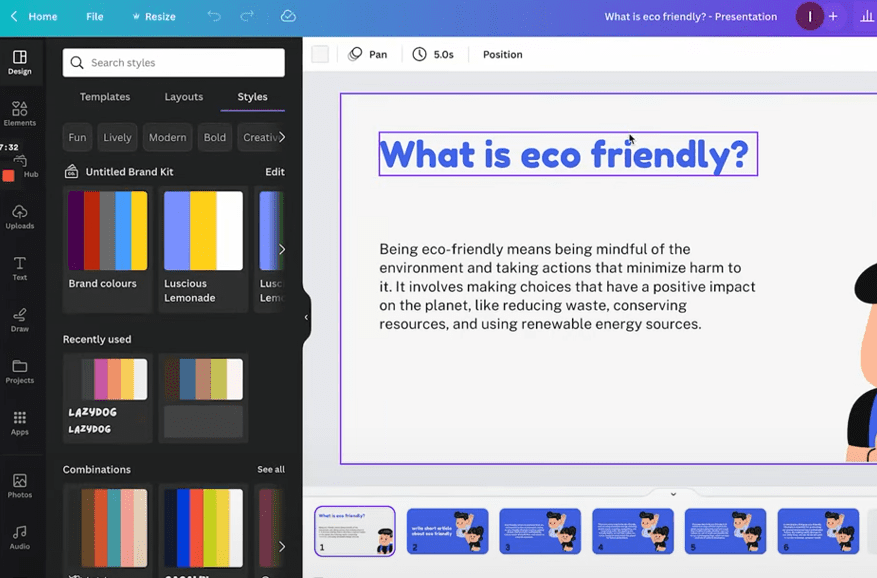Viewport: 877px width, 578px height.
Task: Click the Brand Kit briefcase icon
Action: tap(71, 171)
